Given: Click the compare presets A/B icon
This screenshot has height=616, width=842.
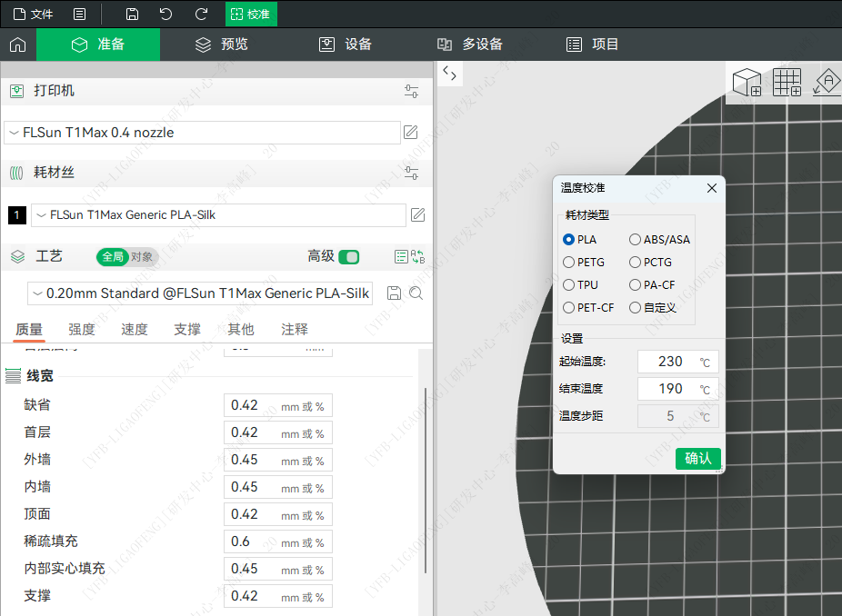Looking at the screenshot, I should [417, 256].
